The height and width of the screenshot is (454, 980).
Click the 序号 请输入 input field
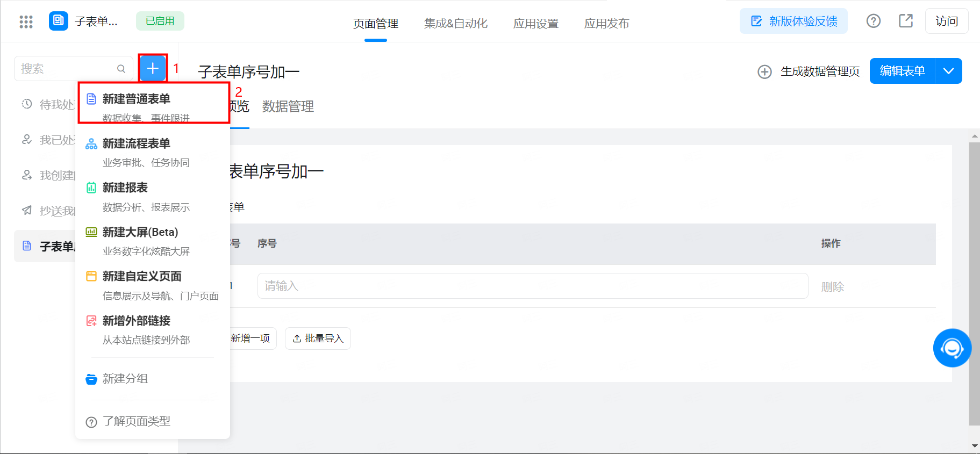pos(533,286)
